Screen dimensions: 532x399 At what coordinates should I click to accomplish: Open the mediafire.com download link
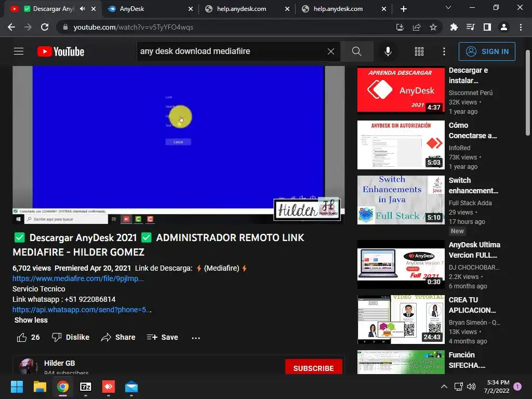pyautogui.click(x=78, y=278)
